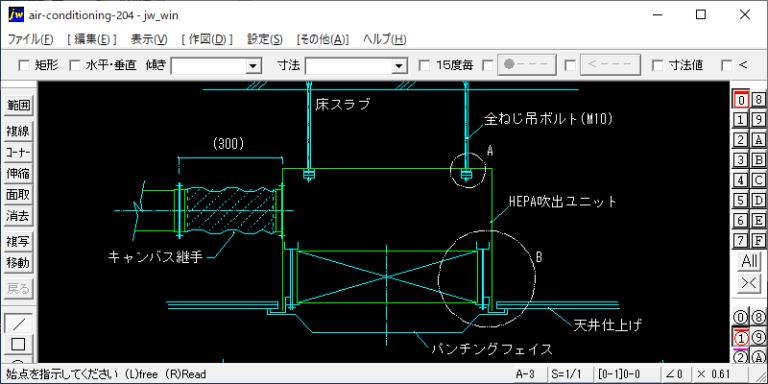This screenshot has height=384, width=768.
Task: Toggle layer E button
Action: coord(758,220)
